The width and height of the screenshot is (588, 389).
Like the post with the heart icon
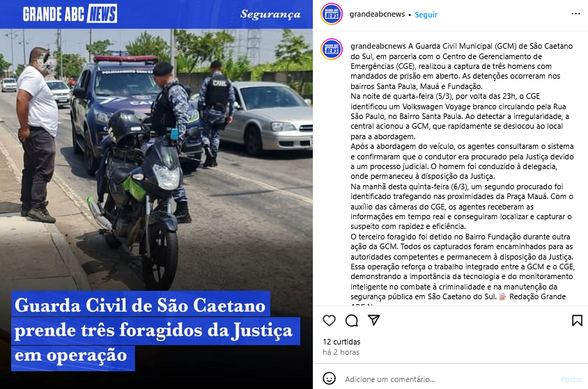(x=329, y=321)
